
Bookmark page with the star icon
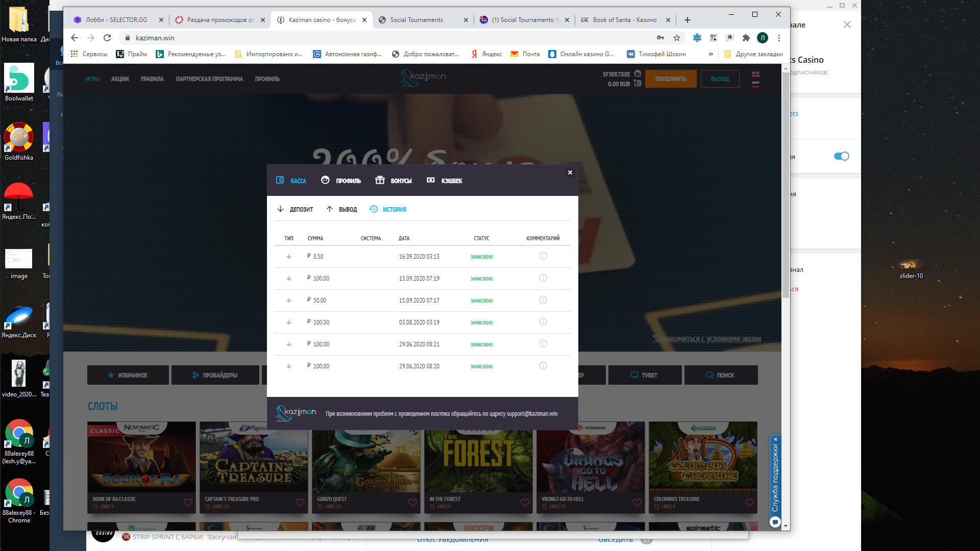coord(677,38)
